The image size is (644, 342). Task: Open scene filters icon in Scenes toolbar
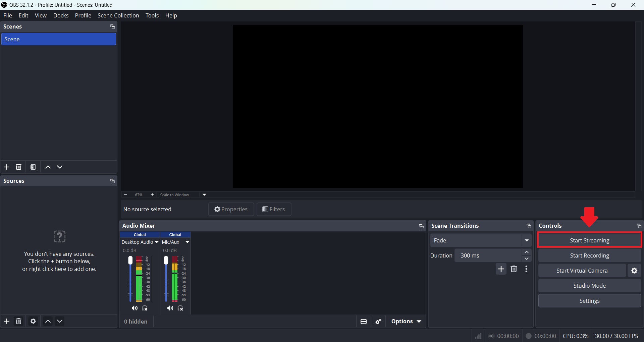click(33, 167)
